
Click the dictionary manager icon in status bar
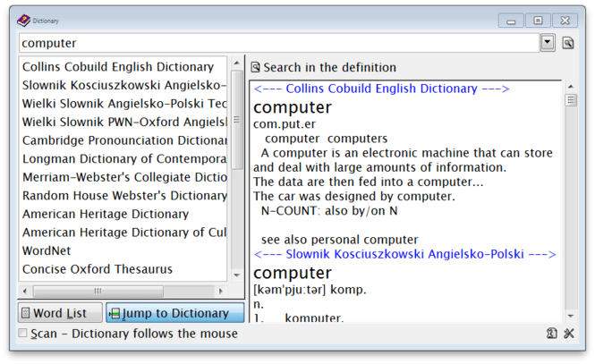point(552,334)
